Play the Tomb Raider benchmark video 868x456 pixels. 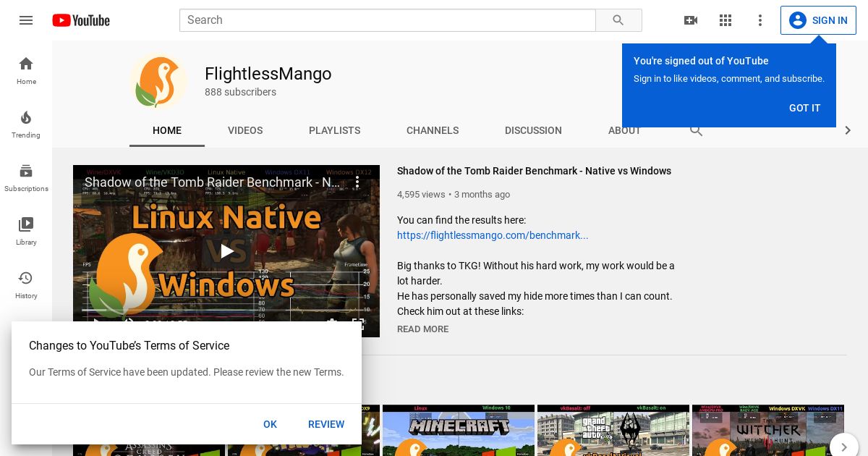tap(226, 251)
